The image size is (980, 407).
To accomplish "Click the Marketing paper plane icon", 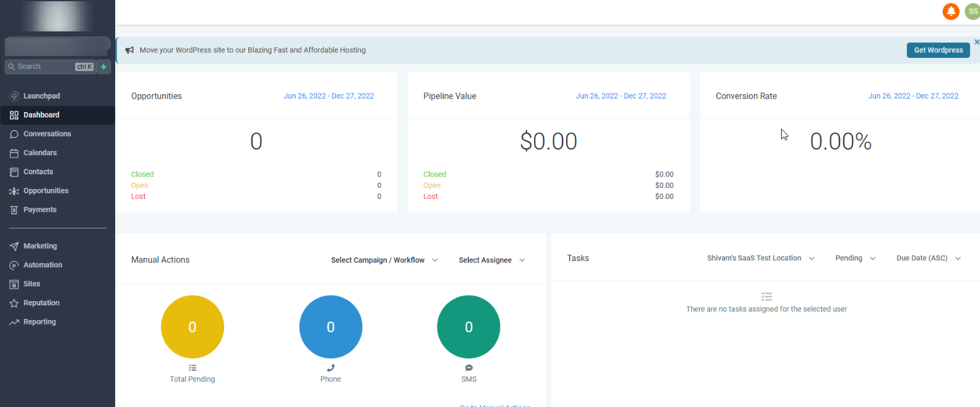I will pos(14,246).
